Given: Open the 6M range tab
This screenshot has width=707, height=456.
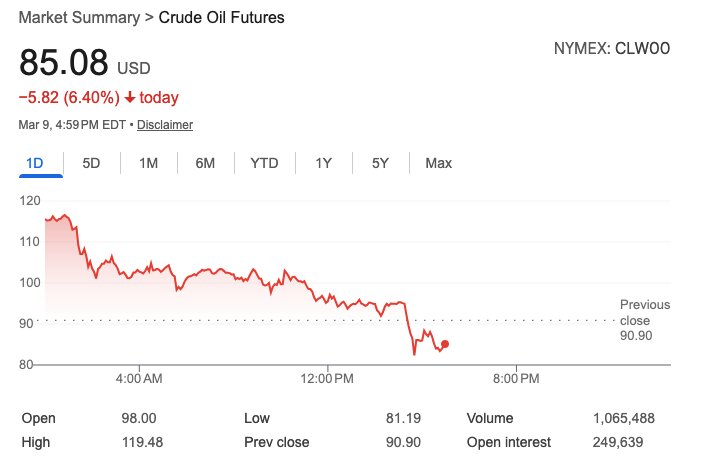Looking at the screenshot, I should pyautogui.click(x=205, y=163).
